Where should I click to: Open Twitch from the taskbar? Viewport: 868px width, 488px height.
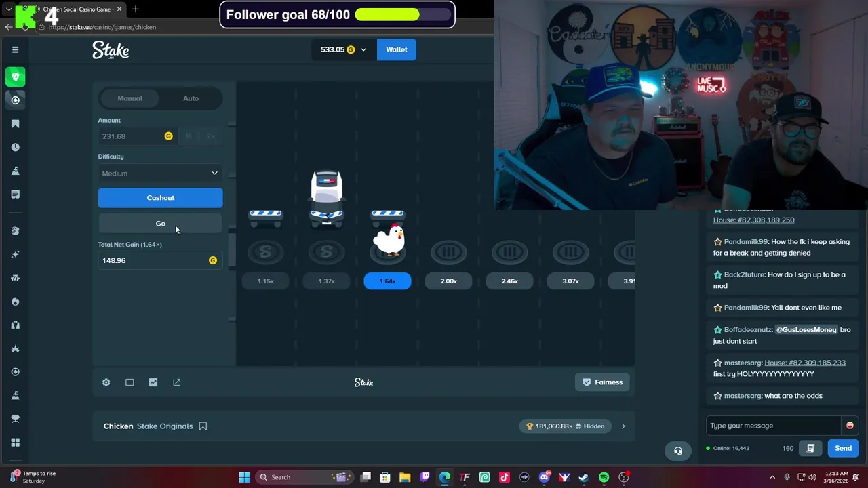pyautogui.click(x=425, y=477)
